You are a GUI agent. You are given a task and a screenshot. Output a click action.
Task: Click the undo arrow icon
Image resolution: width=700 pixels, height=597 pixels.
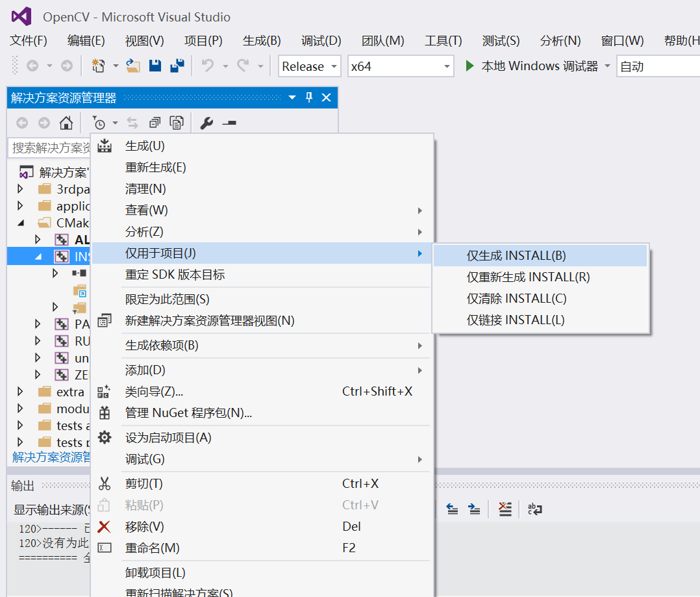[208, 66]
